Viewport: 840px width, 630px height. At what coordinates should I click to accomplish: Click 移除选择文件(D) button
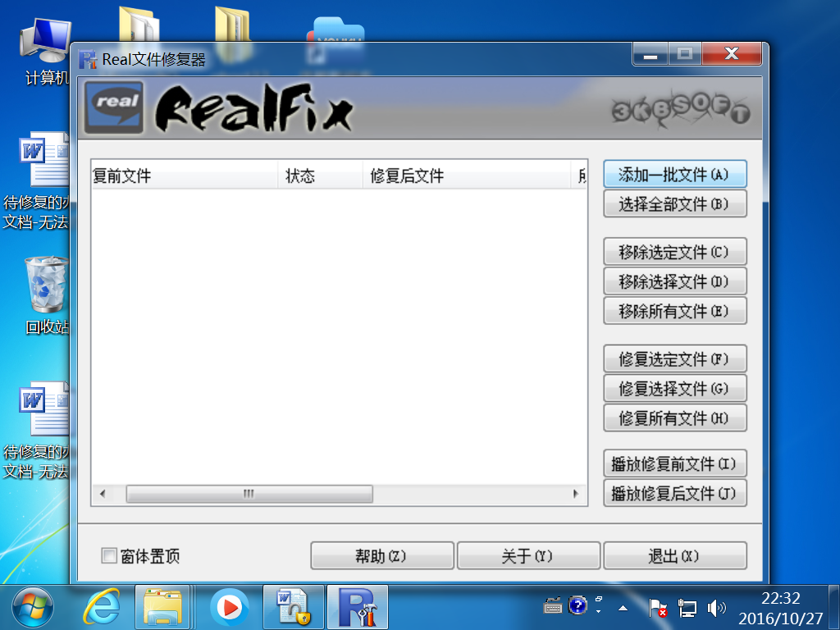(675, 281)
